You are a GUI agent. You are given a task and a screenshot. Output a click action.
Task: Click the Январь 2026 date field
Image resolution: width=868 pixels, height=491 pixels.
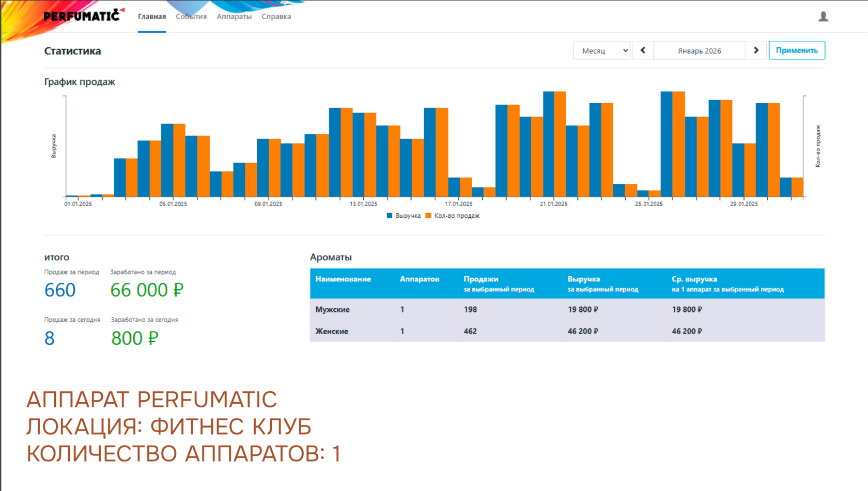(699, 51)
